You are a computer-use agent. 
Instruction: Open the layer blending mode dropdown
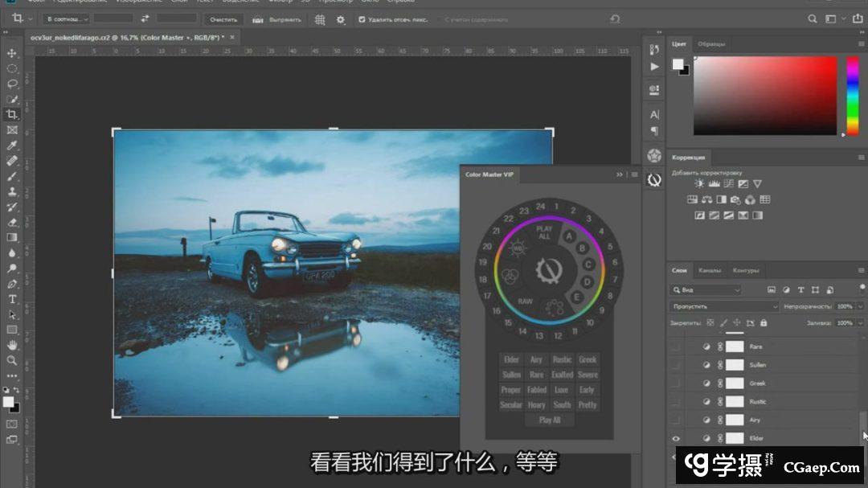(x=723, y=306)
